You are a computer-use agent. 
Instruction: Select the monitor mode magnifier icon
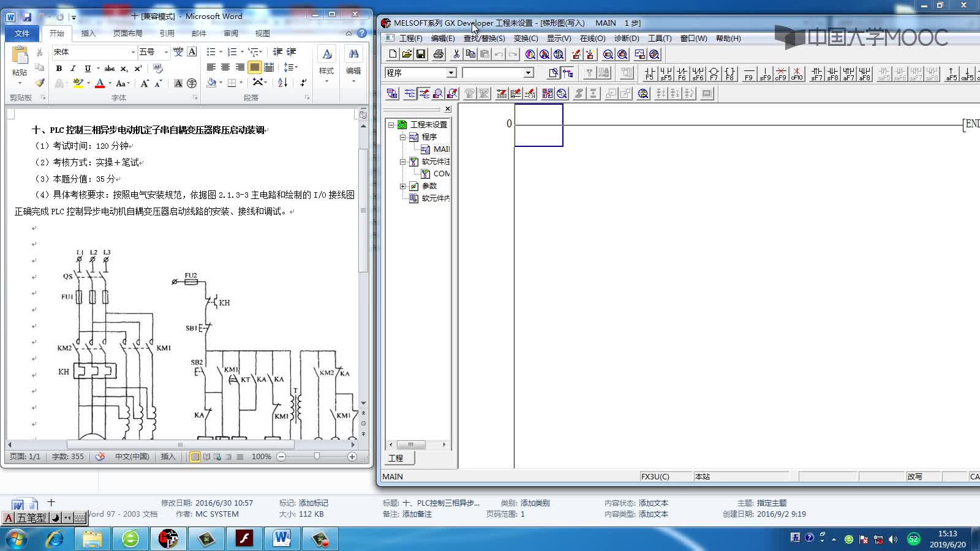pos(438,93)
